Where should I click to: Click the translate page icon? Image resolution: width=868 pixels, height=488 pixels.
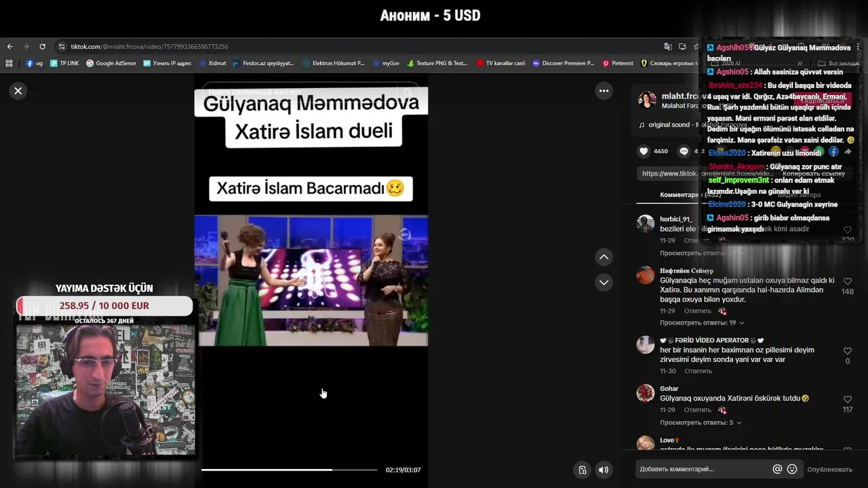click(668, 47)
